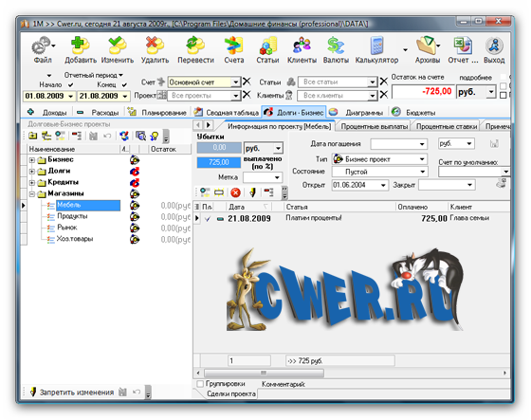Select the Рынок project row

pos(67,228)
